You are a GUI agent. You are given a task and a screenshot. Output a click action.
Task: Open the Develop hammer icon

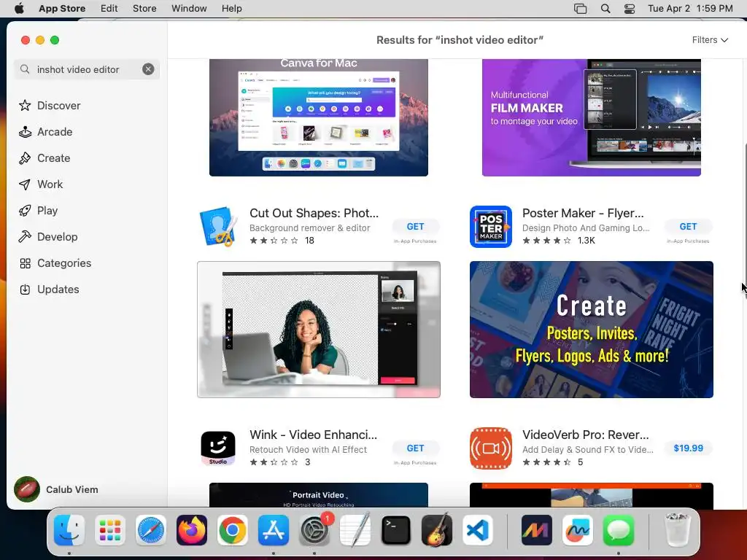coord(25,237)
